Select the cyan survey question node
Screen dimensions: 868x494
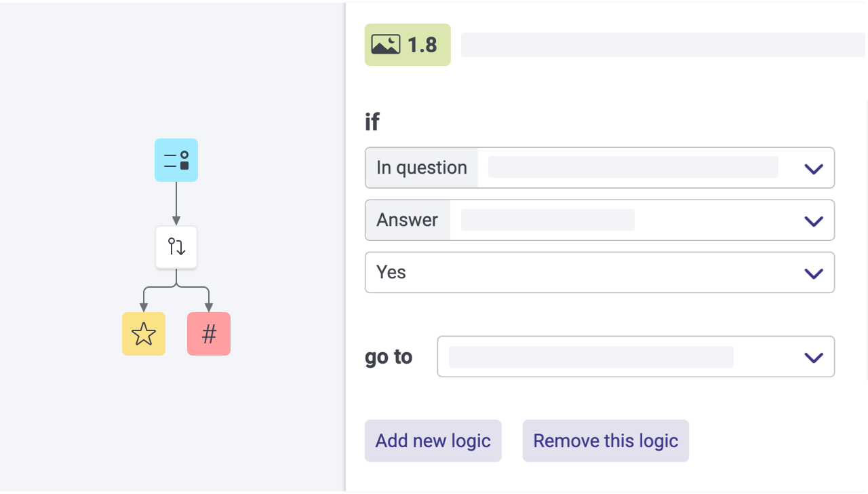[x=176, y=160]
